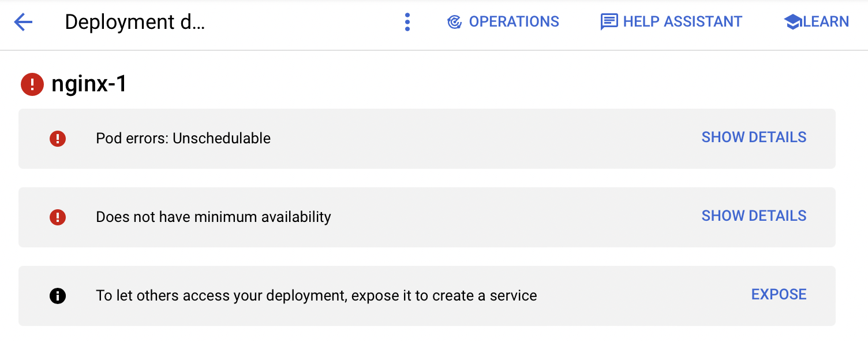Screen dimensions: 868x341
Task: Click the red error icon beside nginx-1
Action: coord(32,84)
